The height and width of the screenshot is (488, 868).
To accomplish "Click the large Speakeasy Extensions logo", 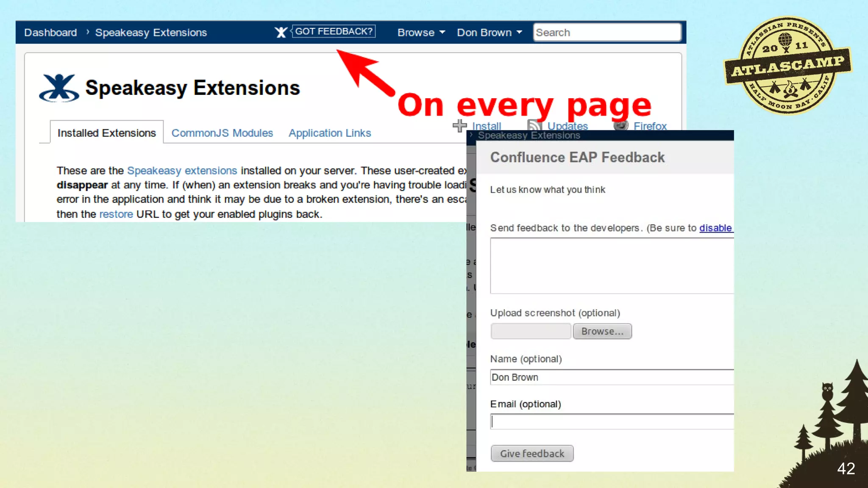I will pyautogui.click(x=59, y=88).
